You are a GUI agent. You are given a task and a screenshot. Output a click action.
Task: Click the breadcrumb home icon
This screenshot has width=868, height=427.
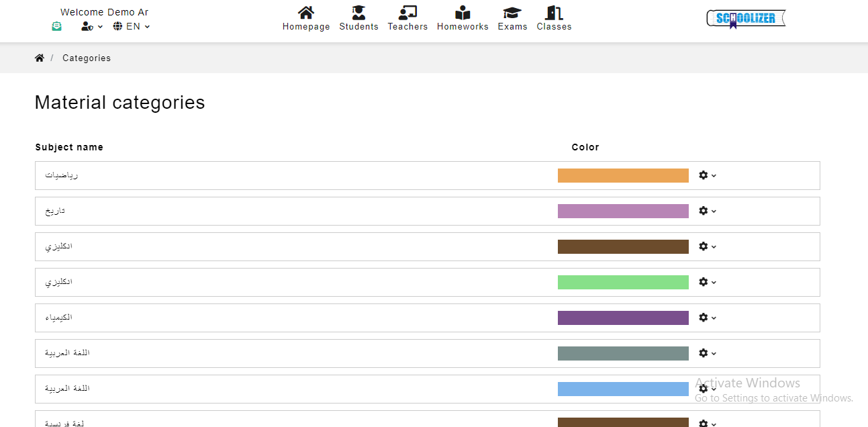[x=40, y=58]
